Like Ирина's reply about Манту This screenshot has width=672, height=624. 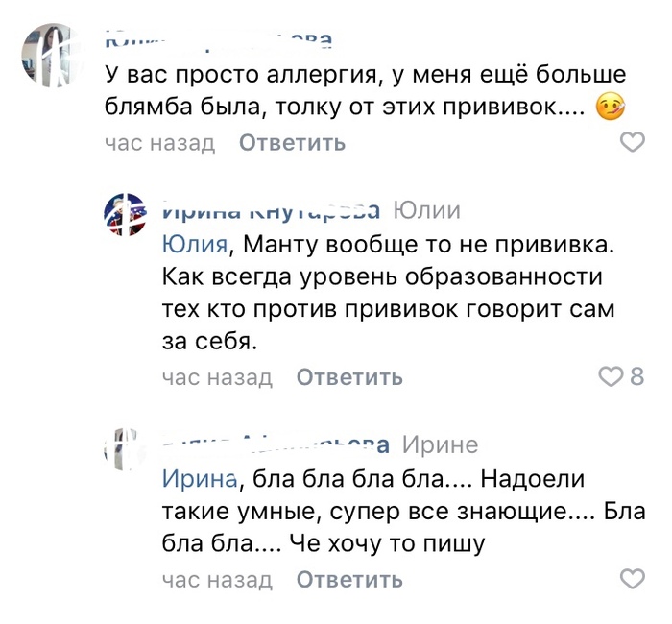click(611, 377)
